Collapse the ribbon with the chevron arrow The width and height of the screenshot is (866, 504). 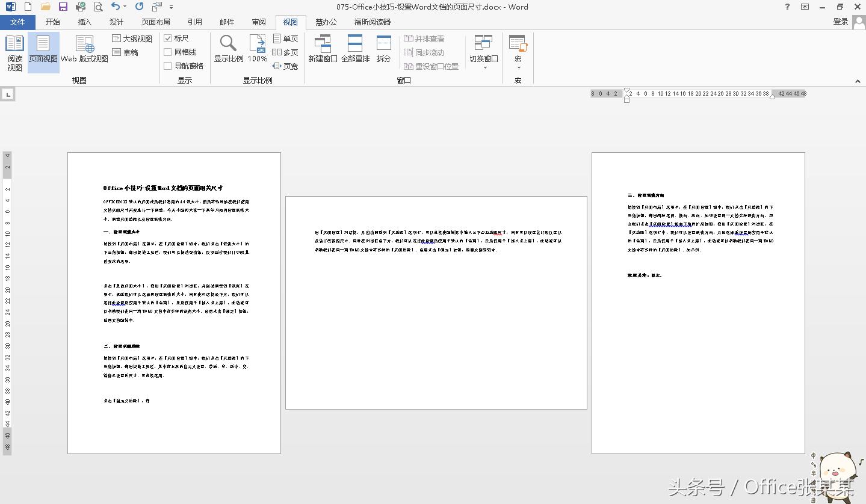(x=858, y=80)
